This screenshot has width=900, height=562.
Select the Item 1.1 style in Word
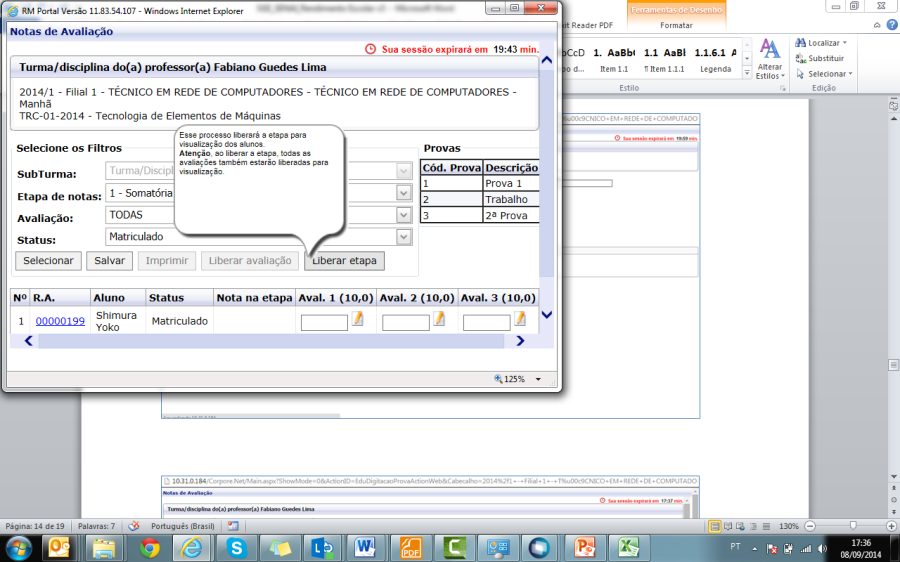[x=614, y=60]
